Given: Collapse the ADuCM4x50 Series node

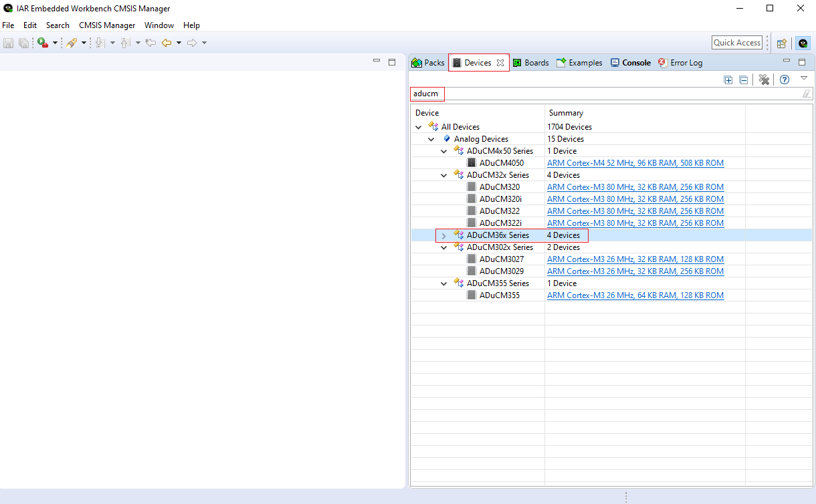Looking at the screenshot, I should tap(444, 151).
